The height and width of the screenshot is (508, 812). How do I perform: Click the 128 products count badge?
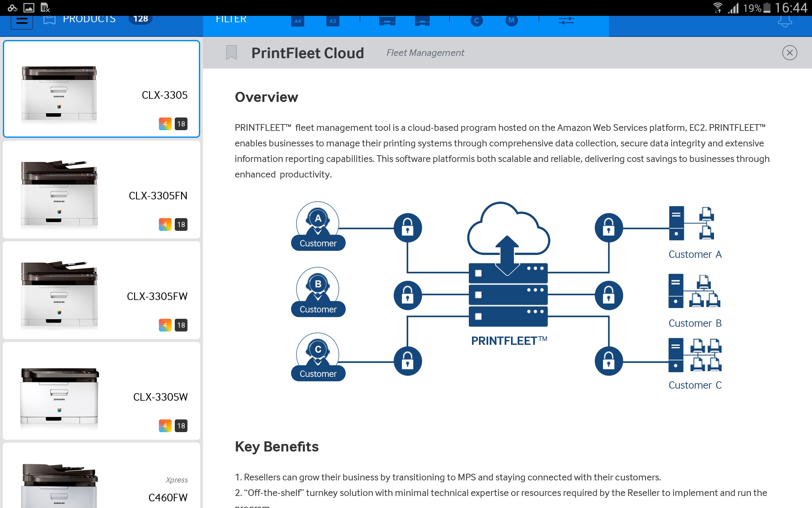(140, 19)
